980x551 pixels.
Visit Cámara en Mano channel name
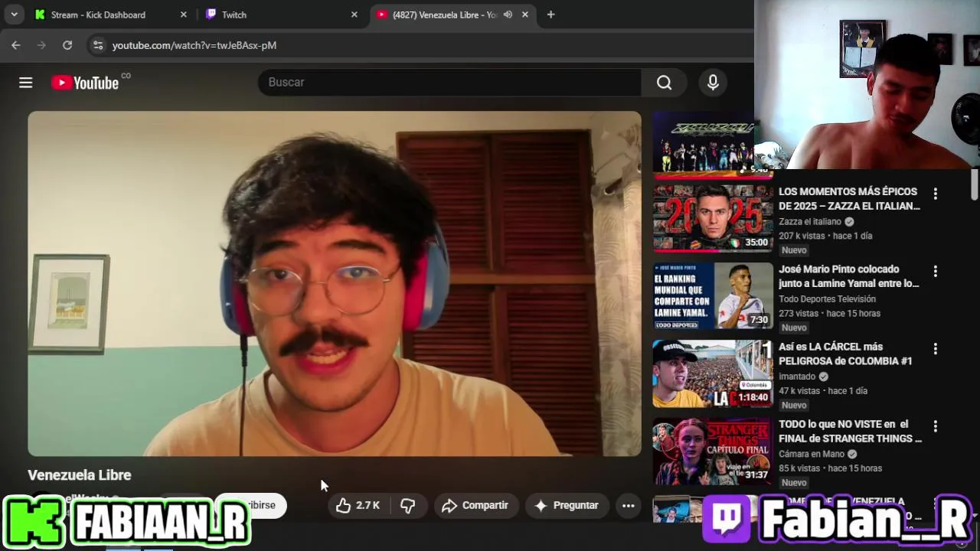[x=812, y=454]
